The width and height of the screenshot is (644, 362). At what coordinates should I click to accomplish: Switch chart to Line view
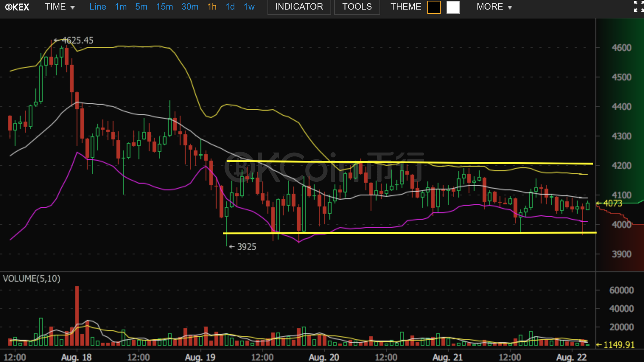pyautogui.click(x=98, y=7)
